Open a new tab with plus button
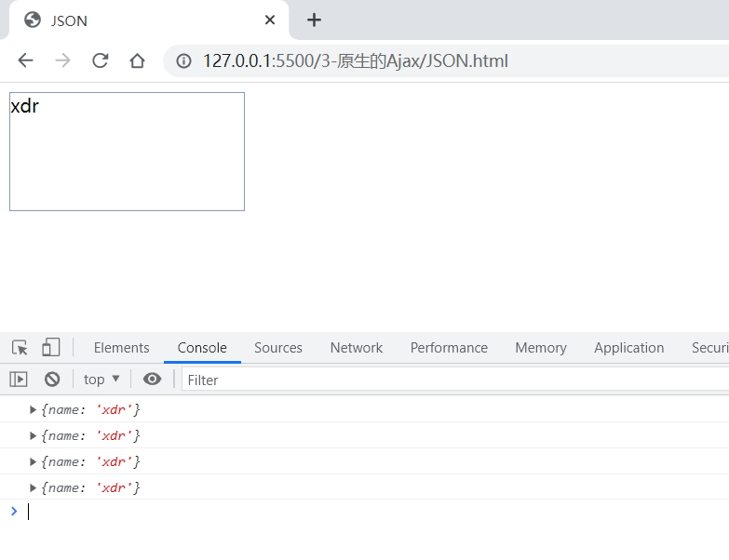The width and height of the screenshot is (729, 560). 314,20
